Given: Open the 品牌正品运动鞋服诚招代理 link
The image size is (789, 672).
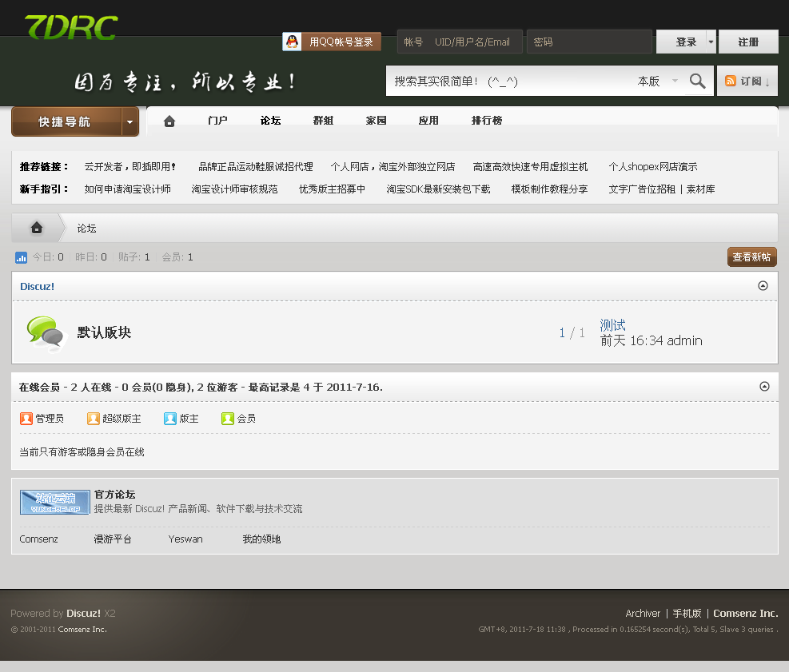Looking at the screenshot, I should [x=256, y=166].
